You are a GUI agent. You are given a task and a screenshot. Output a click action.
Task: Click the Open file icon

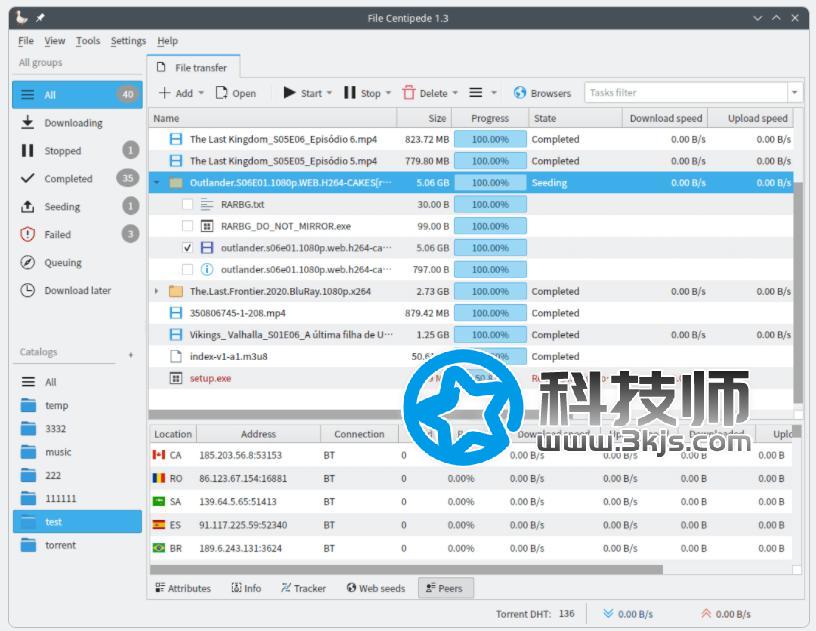[221, 93]
